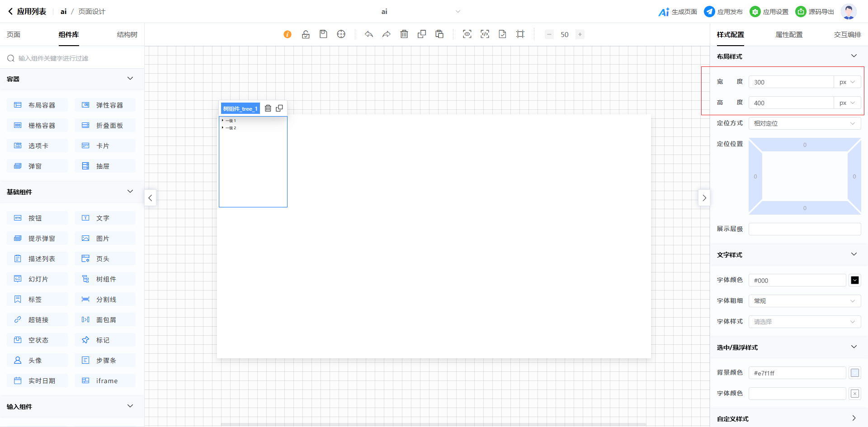868x427 pixels.
Task: Click the black font color swatch
Action: pos(855,280)
